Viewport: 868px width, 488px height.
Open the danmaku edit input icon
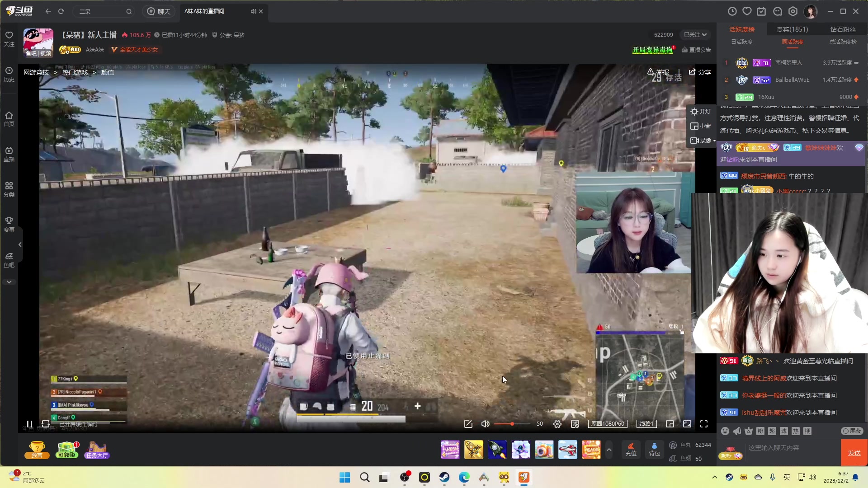[468, 424]
